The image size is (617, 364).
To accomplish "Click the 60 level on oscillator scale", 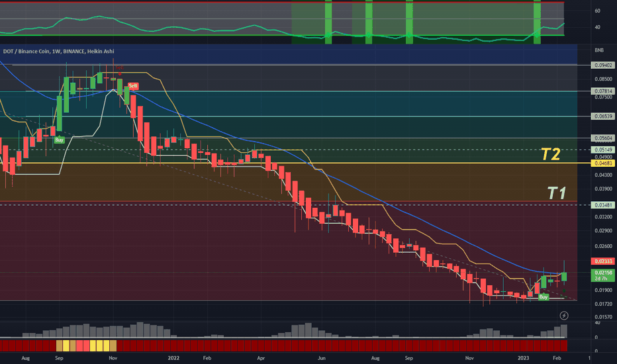I will point(597,11).
